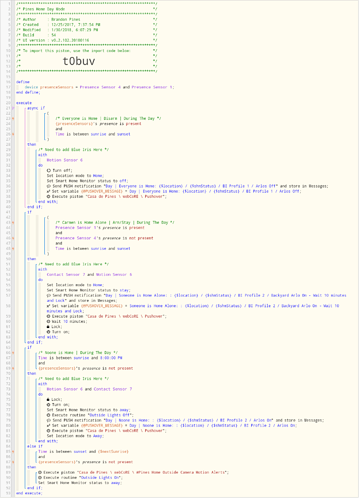Click the variable icon of 'Everyone is Home' Set variable
Screen dimensions: 360x500
tap(48, 191)
